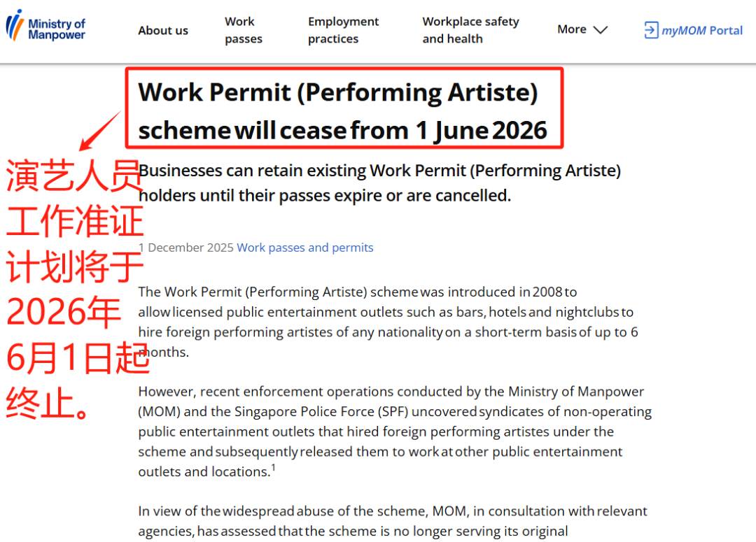Image resolution: width=756 pixels, height=542 pixels.
Task: Click the chevron arrow beside More
Action: pos(601,30)
